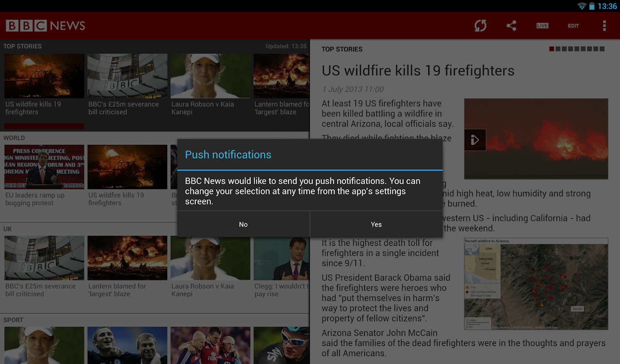Play the wildfire video
This screenshot has height=364, width=620.
[475, 140]
